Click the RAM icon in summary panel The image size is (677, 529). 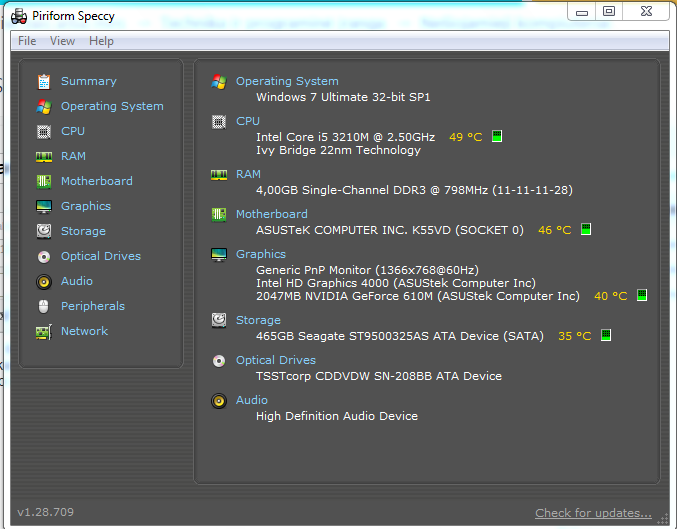tap(219, 175)
